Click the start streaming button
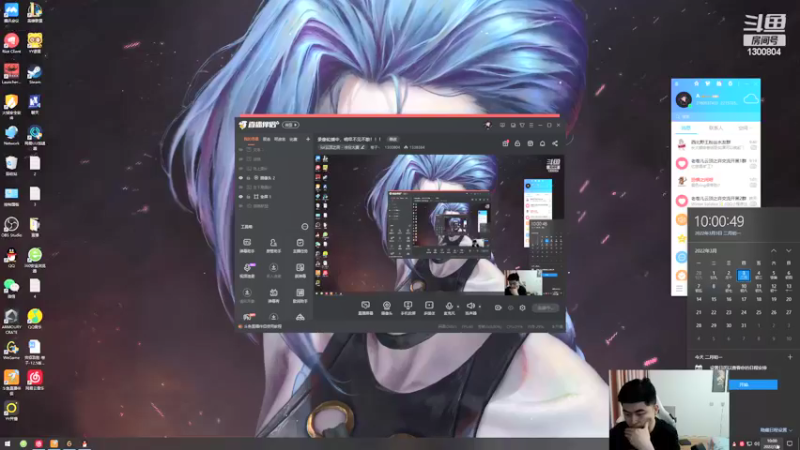Viewport: 800px width, 450px height. (x=545, y=308)
